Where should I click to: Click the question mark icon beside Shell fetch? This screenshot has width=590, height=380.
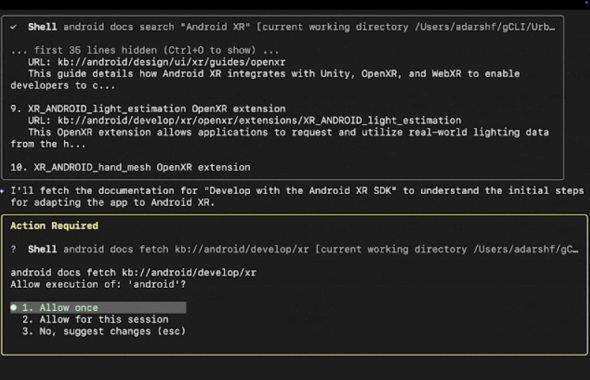14,249
